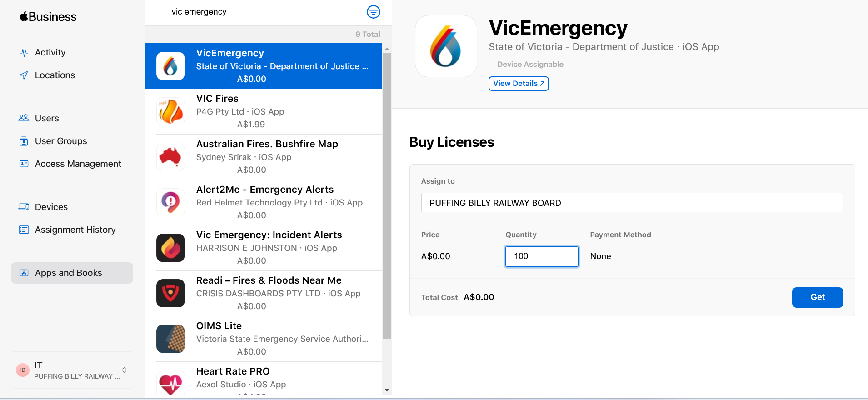Image resolution: width=868 pixels, height=400 pixels.
Task: Click the results list scrollbar thumb
Action: (x=387, y=195)
